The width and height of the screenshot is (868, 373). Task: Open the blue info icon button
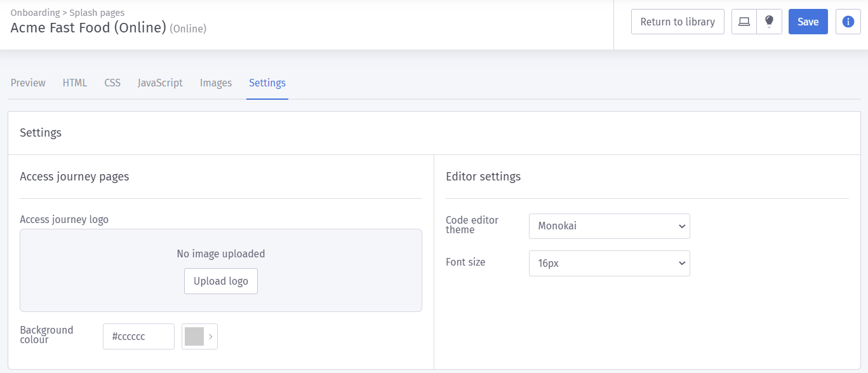pyautogui.click(x=848, y=22)
